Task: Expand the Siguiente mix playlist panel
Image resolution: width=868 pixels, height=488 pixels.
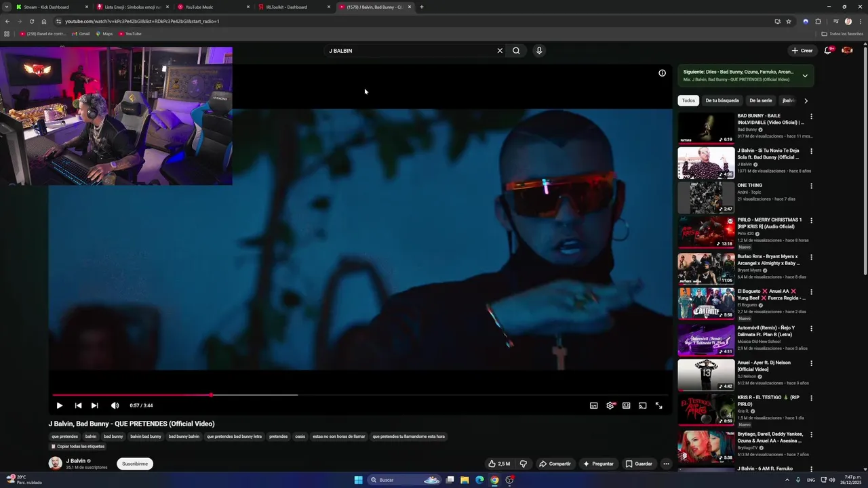Action: 805,76
